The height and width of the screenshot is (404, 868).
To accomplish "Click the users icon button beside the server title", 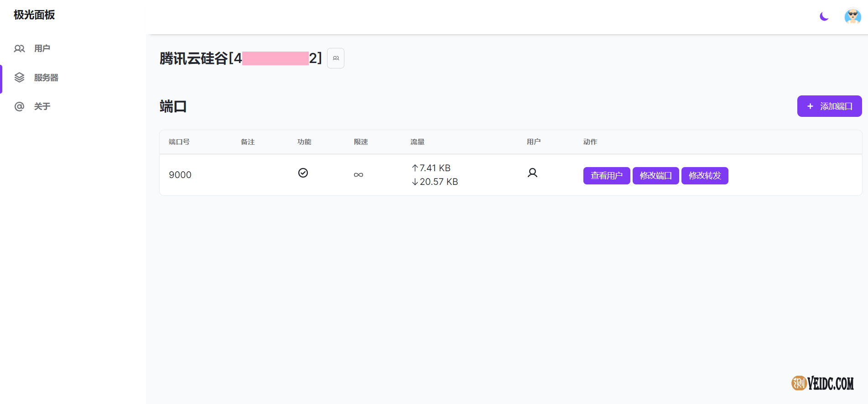I will click(336, 58).
